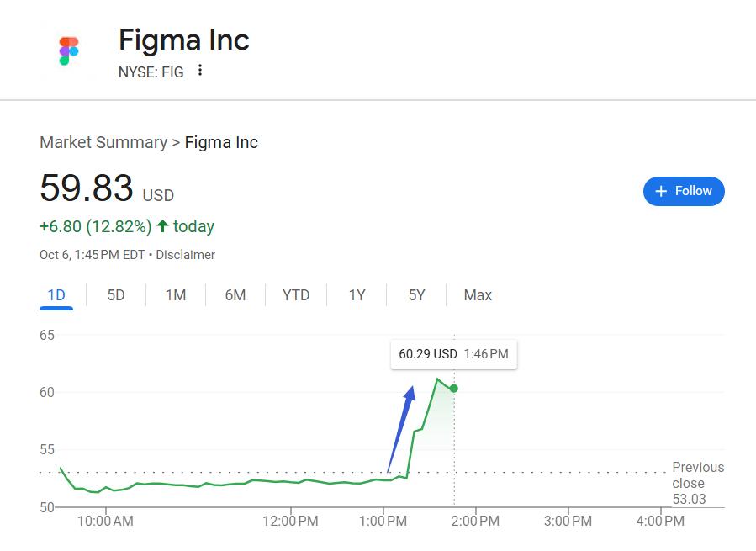This screenshot has width=756, height=551.
Task: Click the 59.83 current price value
Action: tap(87, 188)
